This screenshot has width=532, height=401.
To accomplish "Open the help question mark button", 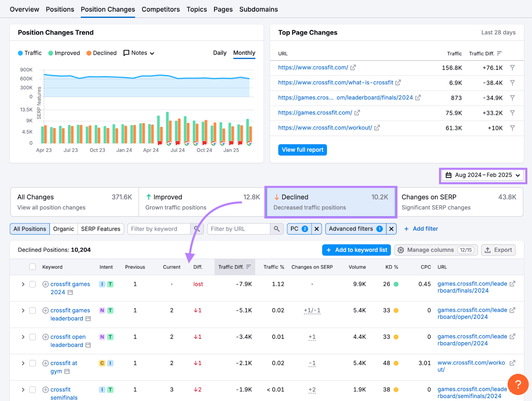I will point(518,384).
